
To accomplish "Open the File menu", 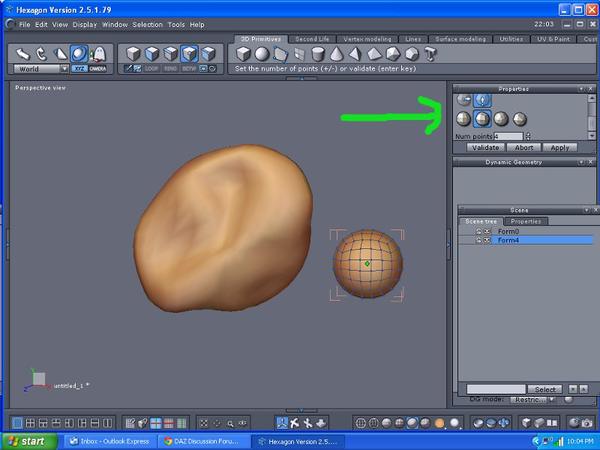I will (x=24, y=24).
